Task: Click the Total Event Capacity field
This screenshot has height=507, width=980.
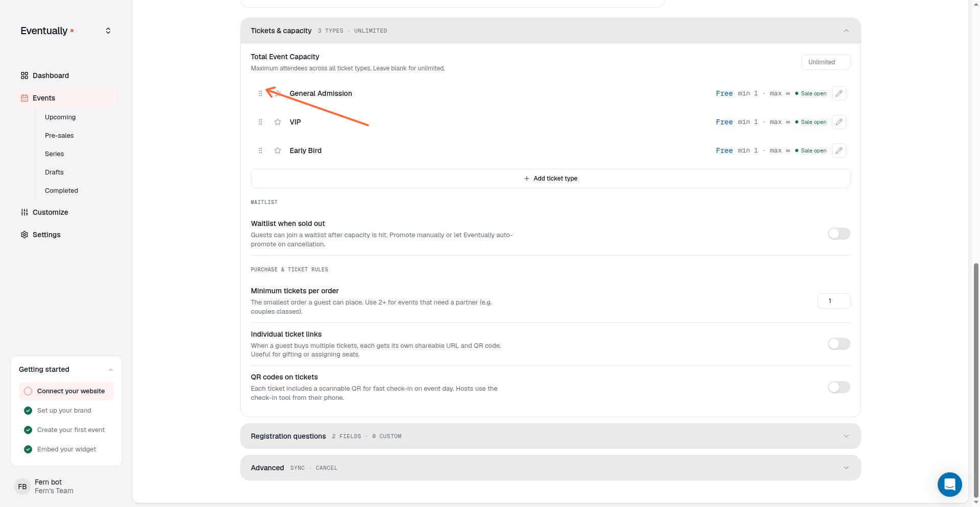Action: pos(825,62)
